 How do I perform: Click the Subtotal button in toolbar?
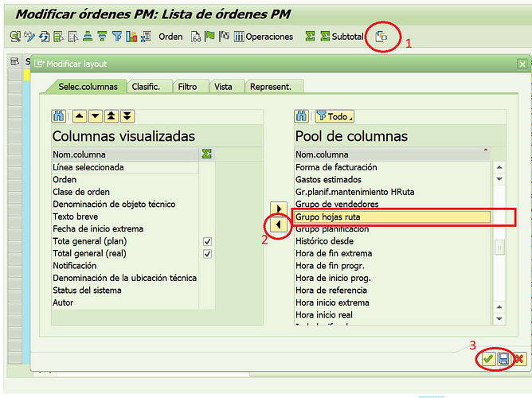pyautogui.click(x=342, y=37)
